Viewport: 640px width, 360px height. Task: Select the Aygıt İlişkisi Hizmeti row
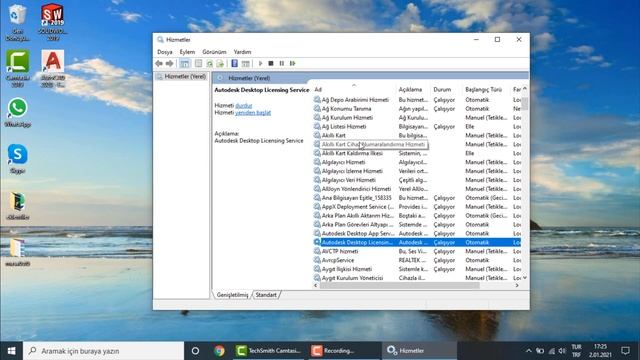point(416,269)
